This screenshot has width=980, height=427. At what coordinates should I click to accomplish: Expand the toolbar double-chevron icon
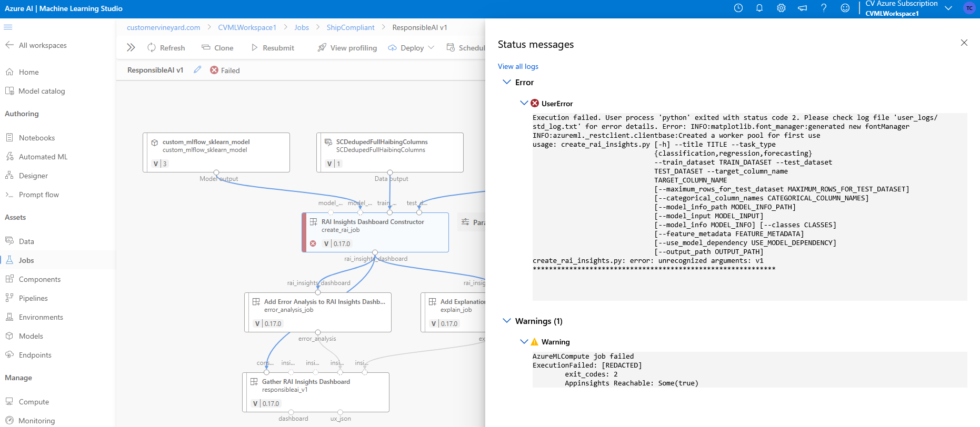(131, 47)
